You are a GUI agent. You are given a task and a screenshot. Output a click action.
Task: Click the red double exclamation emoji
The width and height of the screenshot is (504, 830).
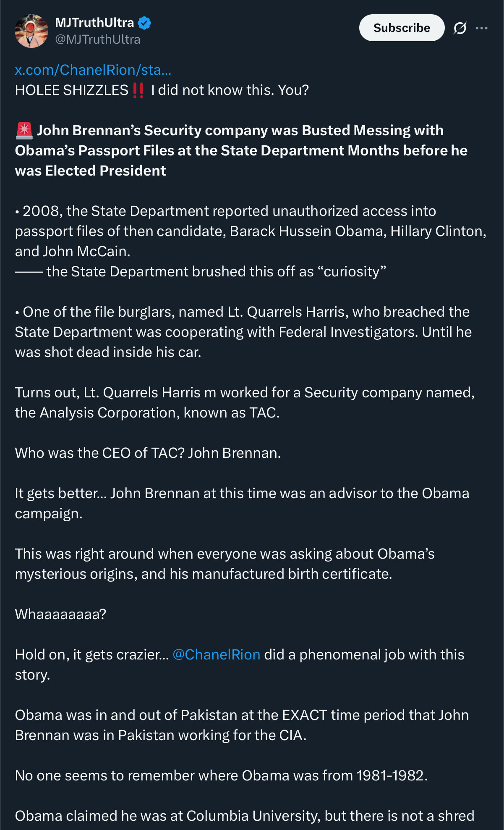pos(138,90)
